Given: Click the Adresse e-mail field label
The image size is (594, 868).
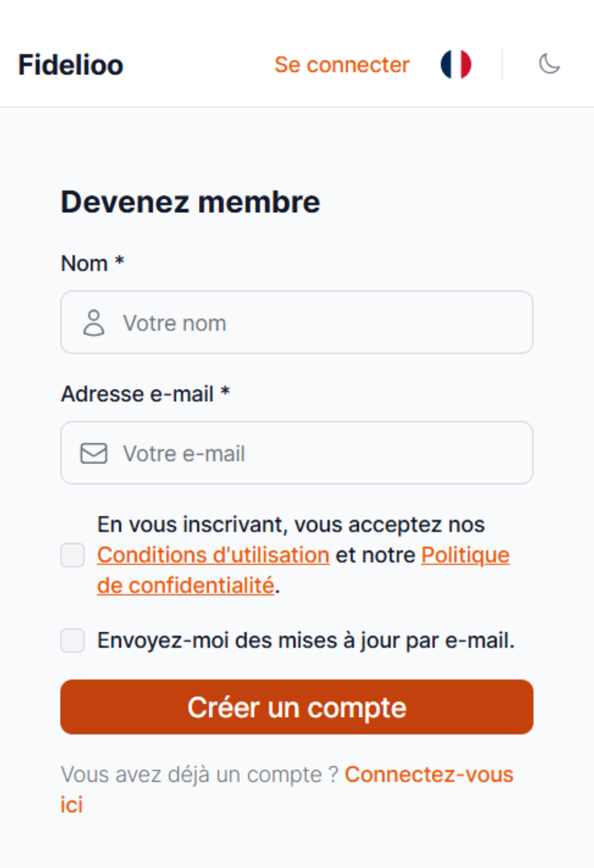Looking at the screenshot, I should pos(137,394).
